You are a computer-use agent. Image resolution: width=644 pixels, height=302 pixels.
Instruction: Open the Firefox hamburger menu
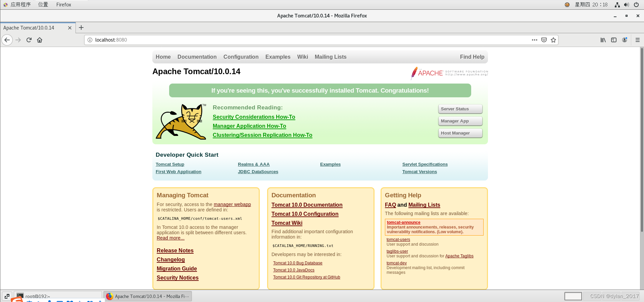click(638, 40)
